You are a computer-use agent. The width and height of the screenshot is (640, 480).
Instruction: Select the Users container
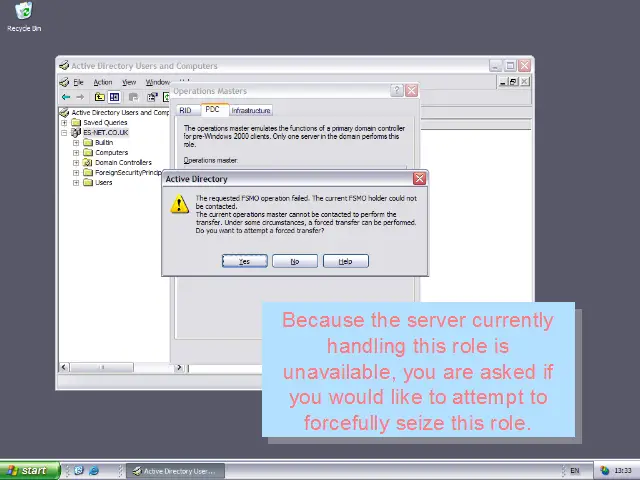104,182
